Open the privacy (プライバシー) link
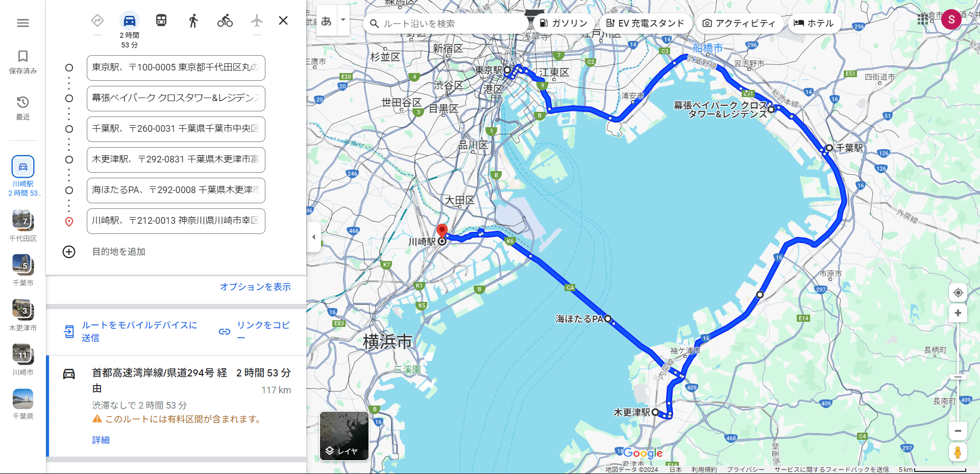 tap(746, 469)
